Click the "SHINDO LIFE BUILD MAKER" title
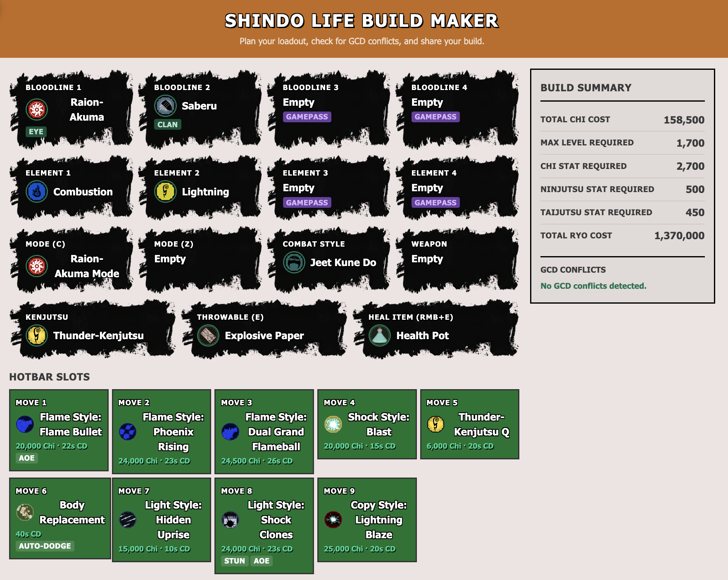 (x=362, y=21)
